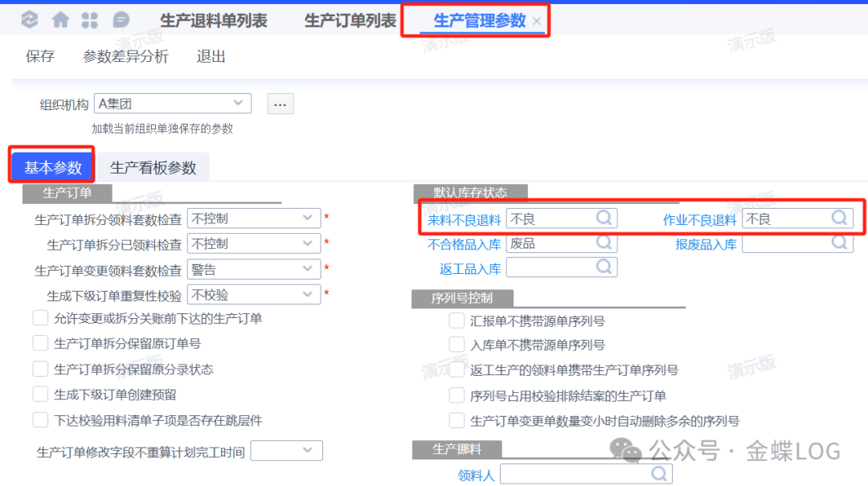Click search icon in 作业不良退料 field

(x=839, y=218)
